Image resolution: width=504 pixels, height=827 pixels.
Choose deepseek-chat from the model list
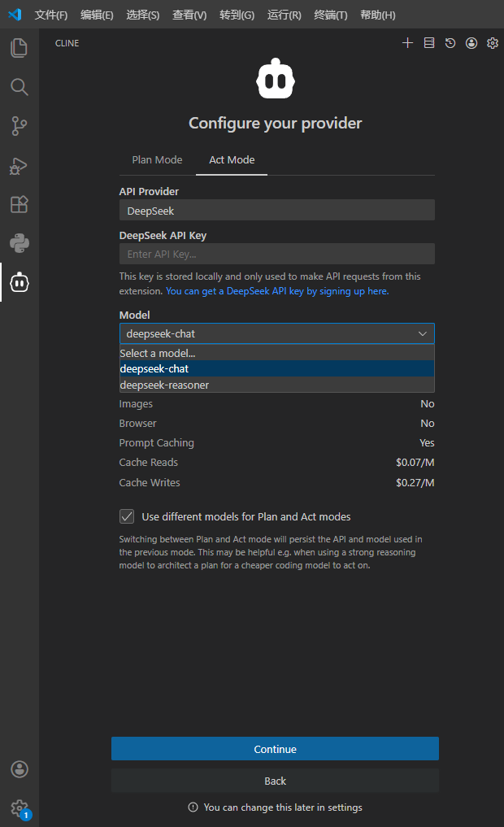(x=276, y=368)
